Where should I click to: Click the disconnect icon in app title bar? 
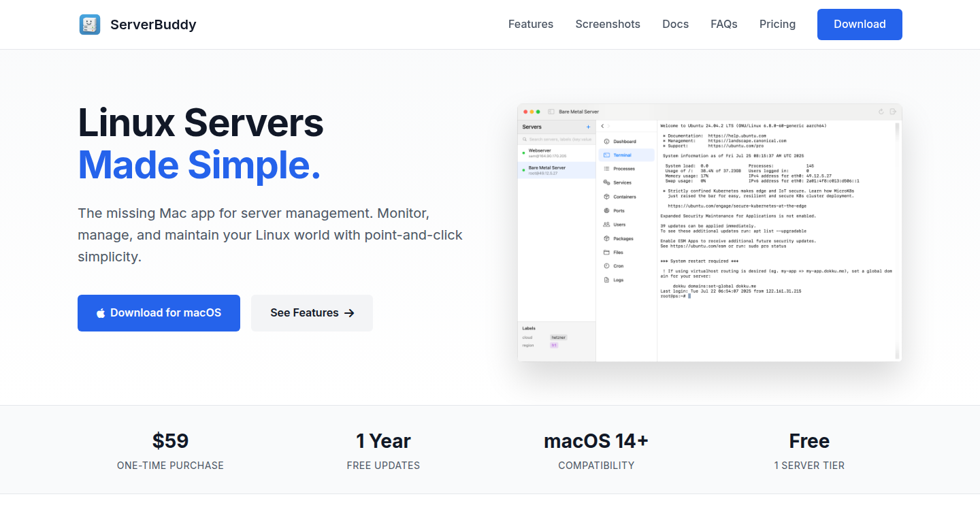893,112
